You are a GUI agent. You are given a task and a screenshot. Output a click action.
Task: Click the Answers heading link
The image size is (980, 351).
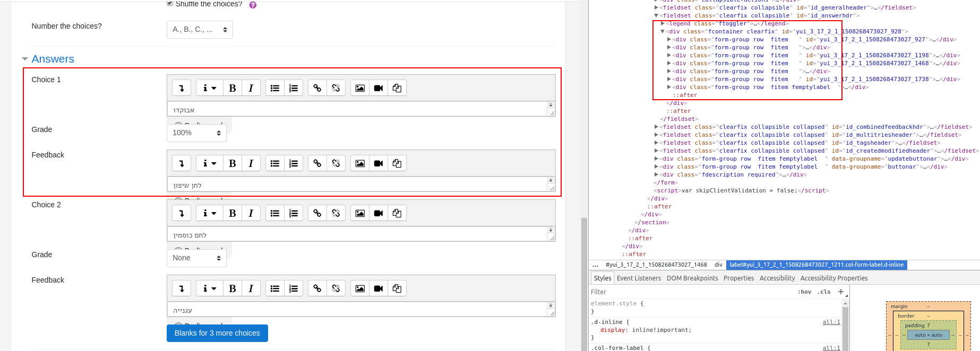point(53,59)
